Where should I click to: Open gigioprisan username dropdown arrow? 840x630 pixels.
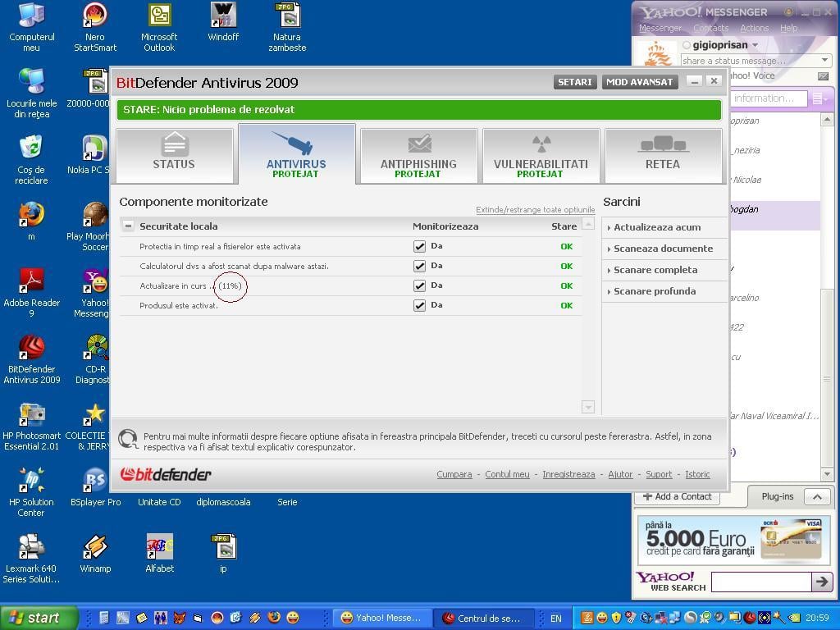coord(756,45)
